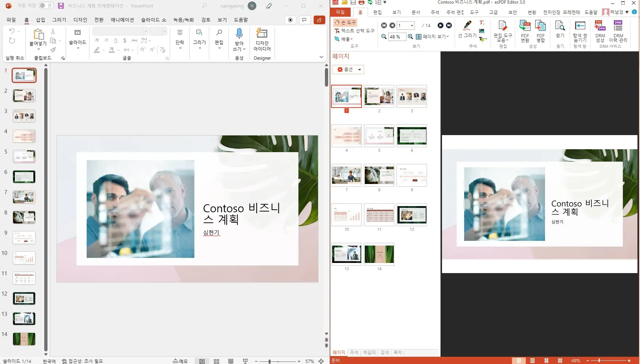640x364 pixels.
Task: Click 메모 (Notes) button in PowerPoint status bar
Action: pyautogui.click(x=180, y=361)
